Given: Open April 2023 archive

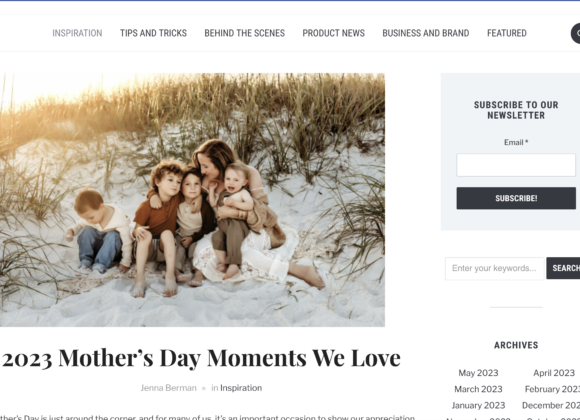Looking at the screenshot, I should click(554, 373).
